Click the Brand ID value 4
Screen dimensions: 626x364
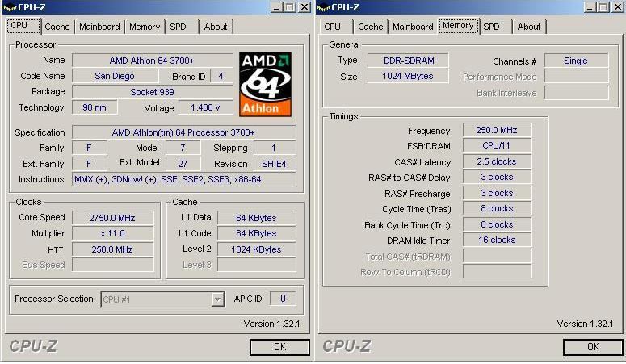click(221, 76)
